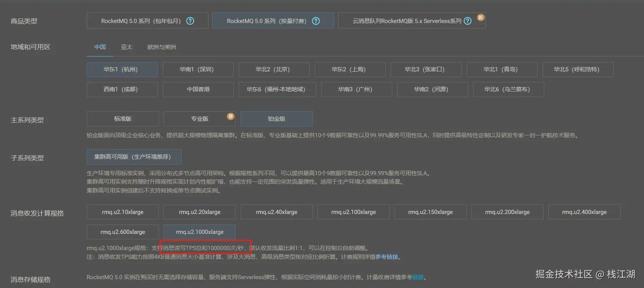Click the 子系列类型 label
This screenshot has width=644, height=288.
coord(27,158)
